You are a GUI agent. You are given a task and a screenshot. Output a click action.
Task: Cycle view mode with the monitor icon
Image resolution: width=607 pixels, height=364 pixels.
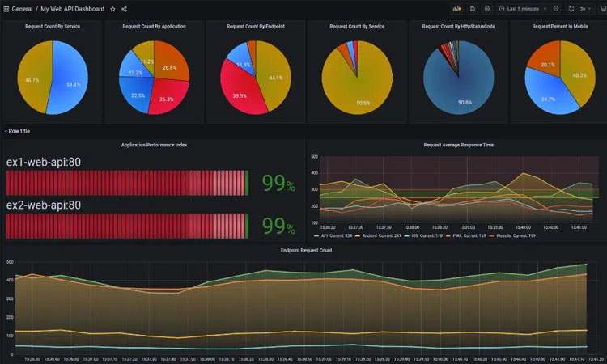click(602, 9)
